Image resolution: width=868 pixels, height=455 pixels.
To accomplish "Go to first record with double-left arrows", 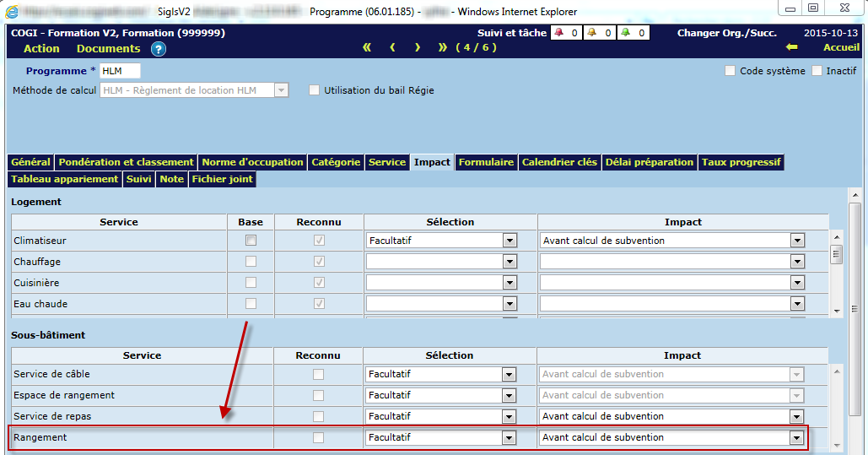I will coord(367,47).
